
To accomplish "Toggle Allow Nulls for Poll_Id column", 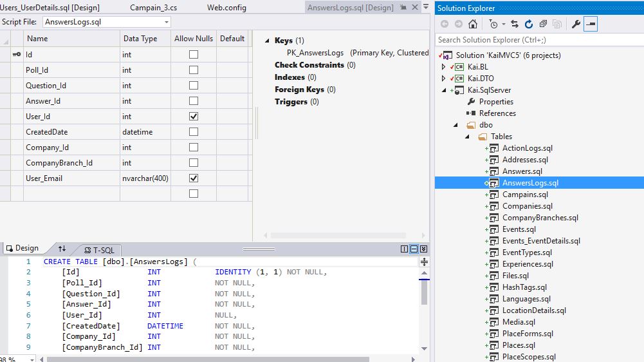I will 194,70.
